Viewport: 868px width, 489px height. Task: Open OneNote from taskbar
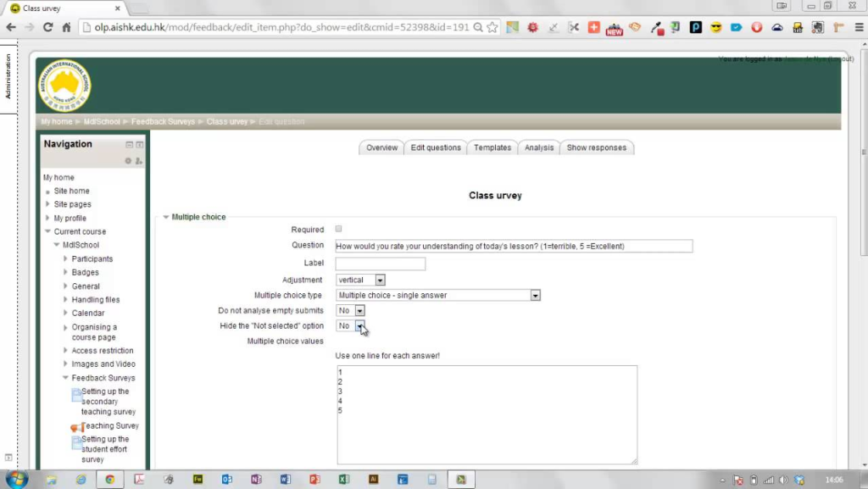click(256, 480)
